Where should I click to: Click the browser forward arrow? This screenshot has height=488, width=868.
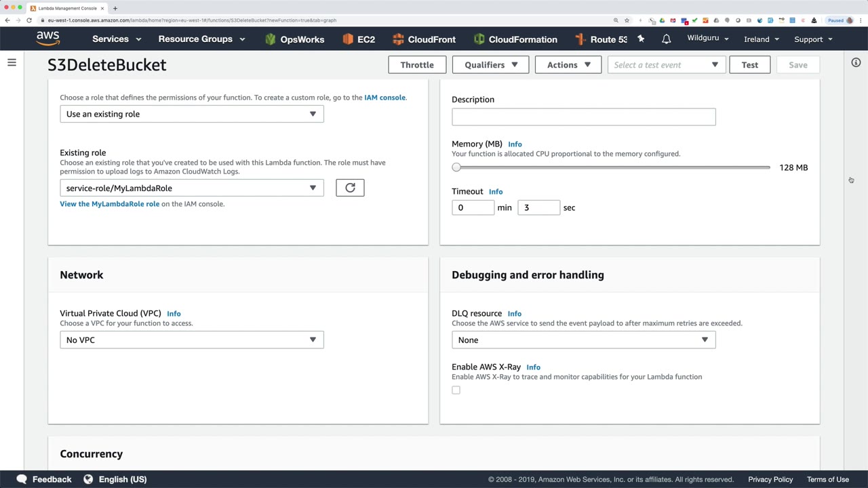(18, 20)
